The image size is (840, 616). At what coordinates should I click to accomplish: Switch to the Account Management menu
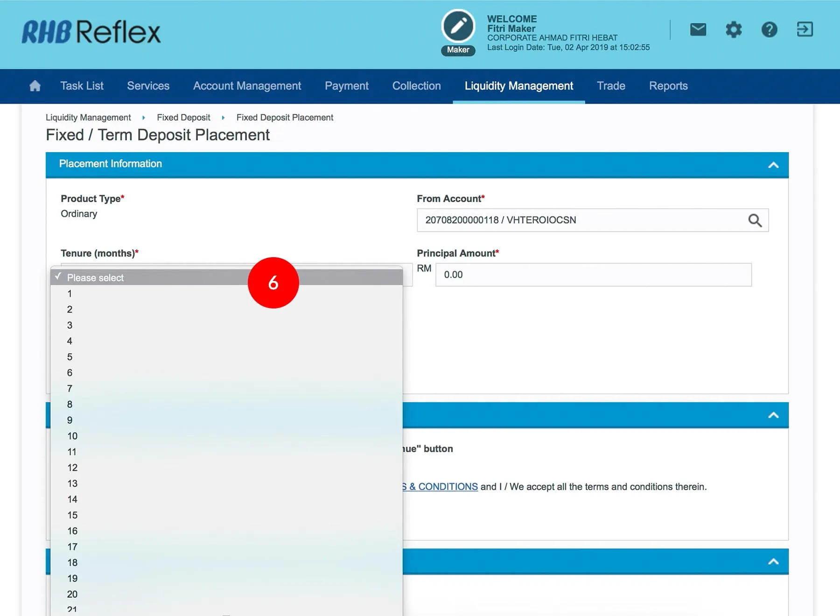point(247,86)
